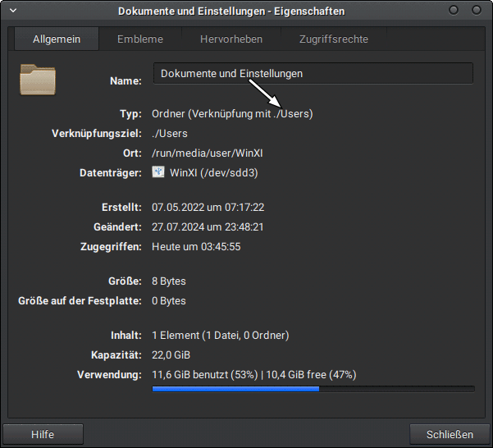Select the Verknüpfungsziel value ./Users

[x=170, y=133]
